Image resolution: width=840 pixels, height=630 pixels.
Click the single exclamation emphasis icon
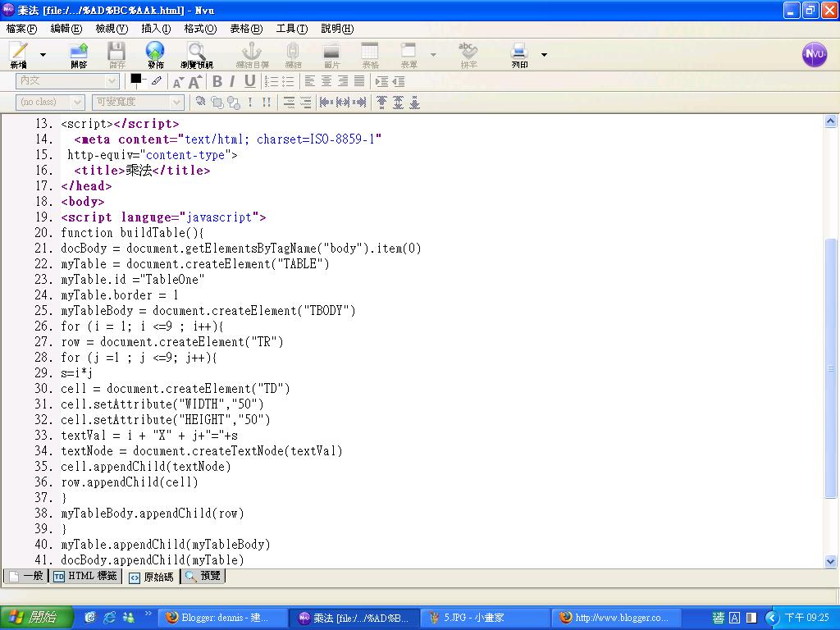[250, 102]
